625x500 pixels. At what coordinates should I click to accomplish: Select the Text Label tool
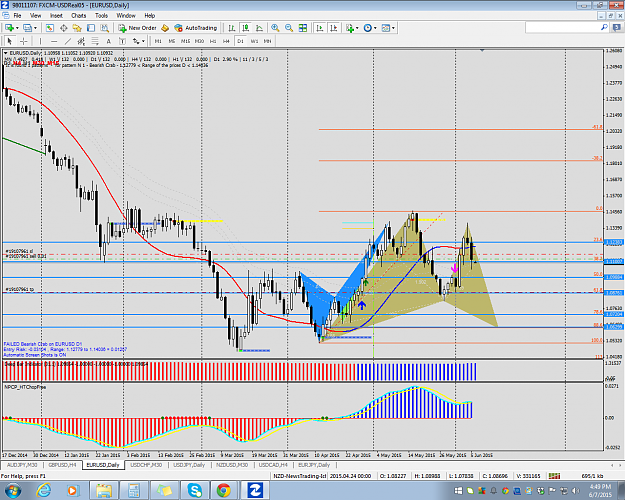point(122,41)
